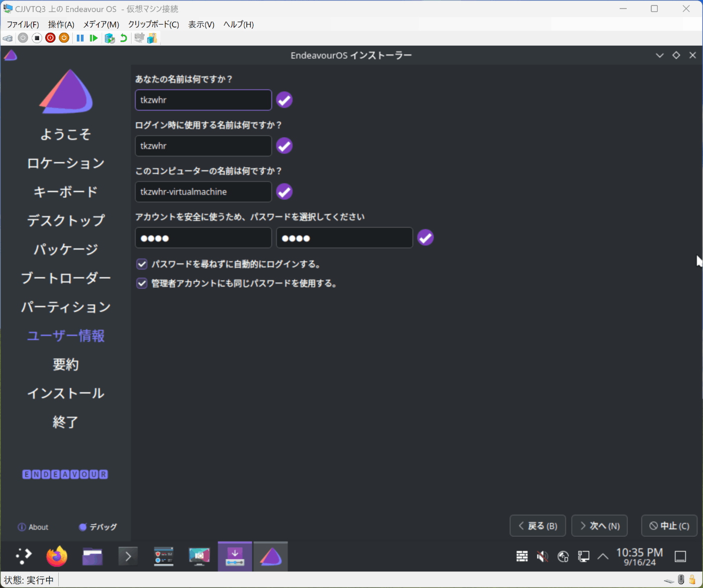The width and height of the screenshot is (703, 588).
Task: Open the file manager from taskbar
Action: coord(92,556)
